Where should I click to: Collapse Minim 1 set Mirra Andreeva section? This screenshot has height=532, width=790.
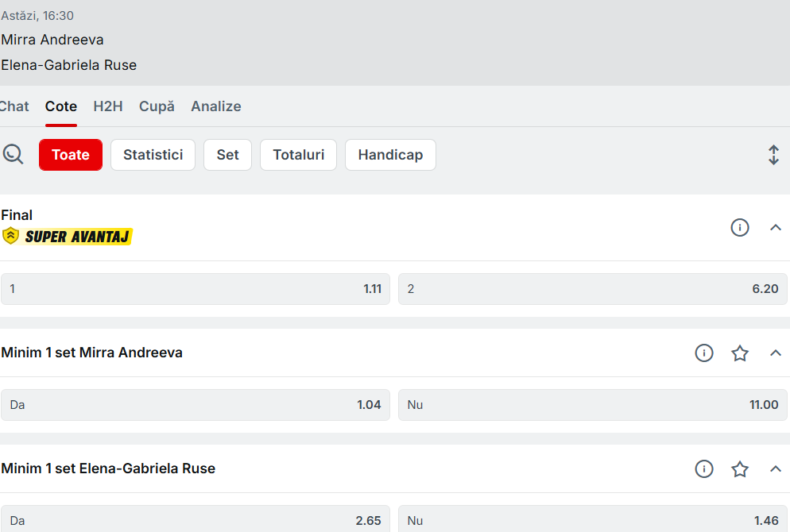pyautogui.click(x=776, y=353)
